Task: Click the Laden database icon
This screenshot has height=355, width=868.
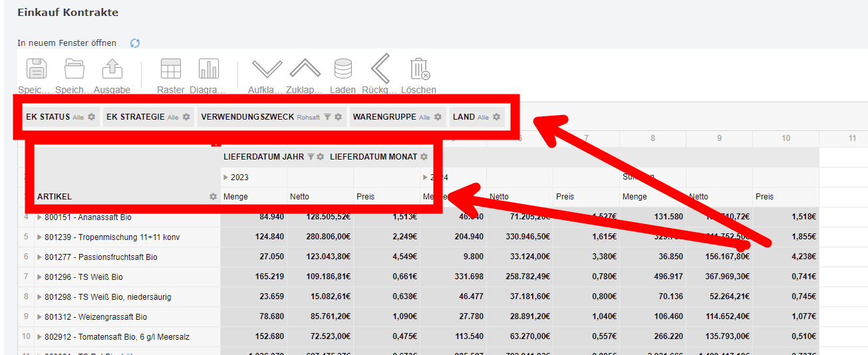Action: (343, 69)
